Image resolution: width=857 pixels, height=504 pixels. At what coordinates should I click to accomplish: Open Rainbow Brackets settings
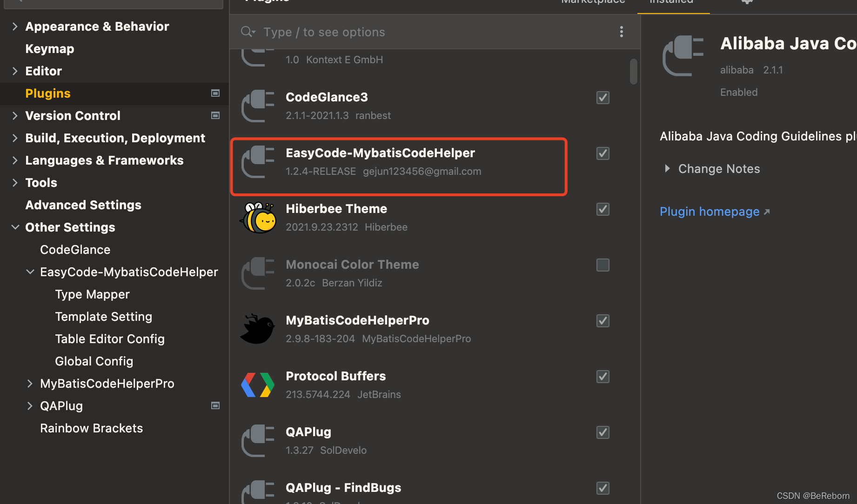point(92,428)
